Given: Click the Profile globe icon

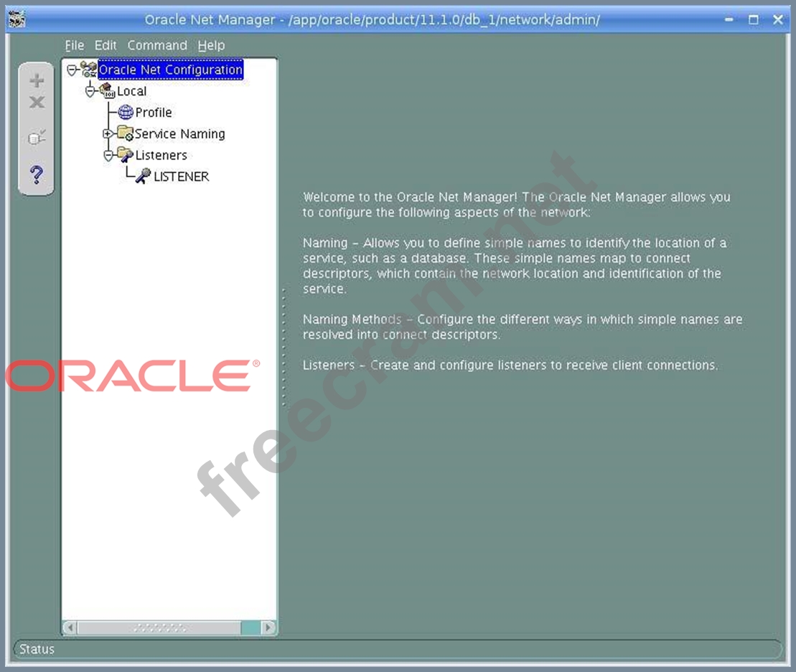Looking at the screenshot, I should (x=126, y=112).
